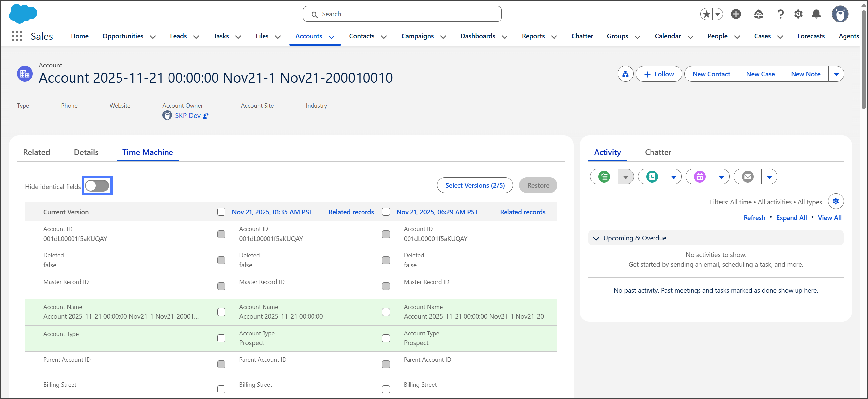The image size is (868, 399).
Task: Click the notifications bell icon
Action: coord(816,14)
